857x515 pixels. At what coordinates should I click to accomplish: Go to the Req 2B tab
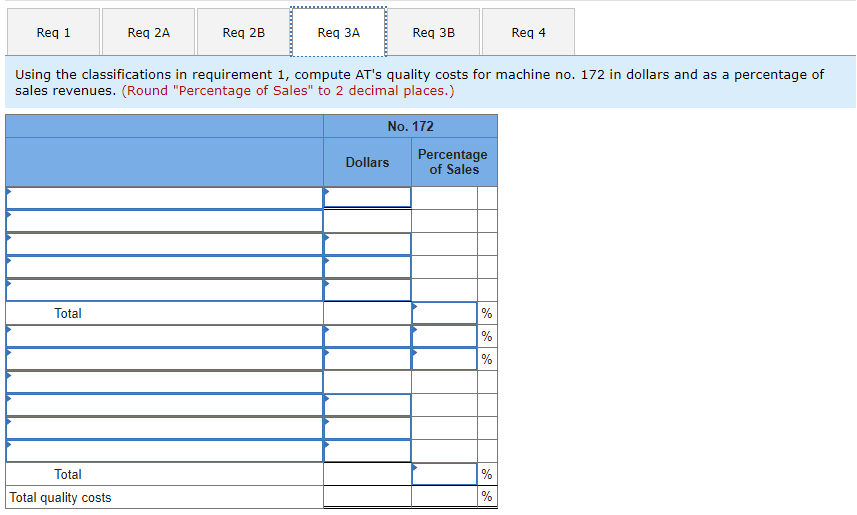[x=244, y=32]
